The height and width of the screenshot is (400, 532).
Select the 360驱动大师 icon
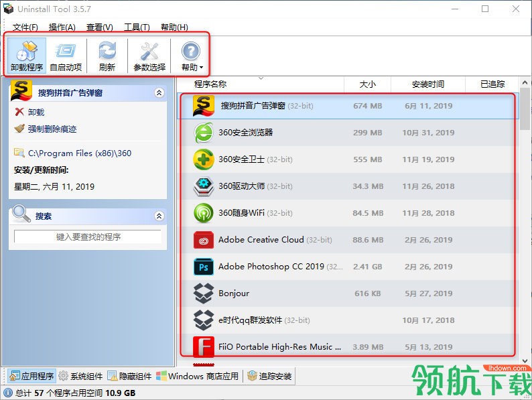[204, 186]
